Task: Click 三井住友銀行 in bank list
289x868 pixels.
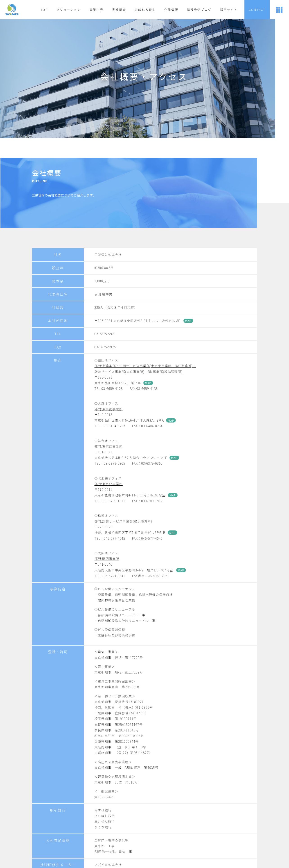Action: (x=105, y=822)
